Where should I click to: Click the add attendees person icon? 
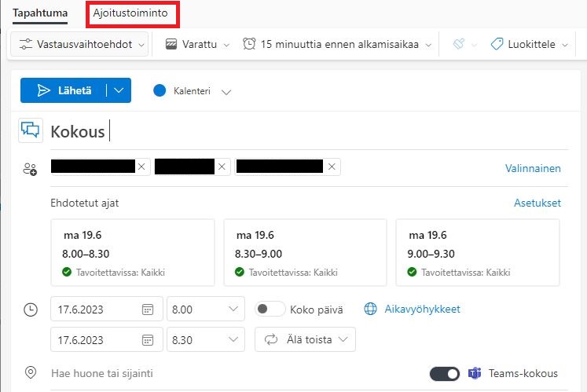pos(31,168)
